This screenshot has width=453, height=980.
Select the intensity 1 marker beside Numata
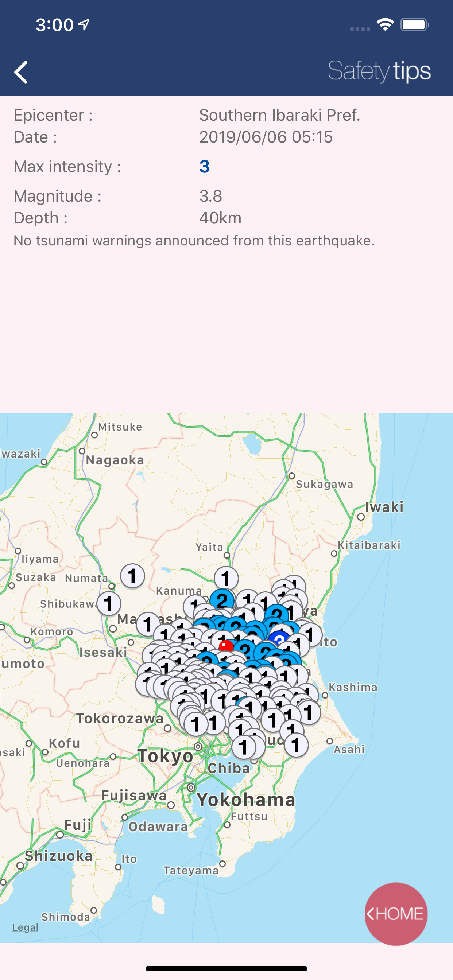pyautogui.click(x=132, y=576)
